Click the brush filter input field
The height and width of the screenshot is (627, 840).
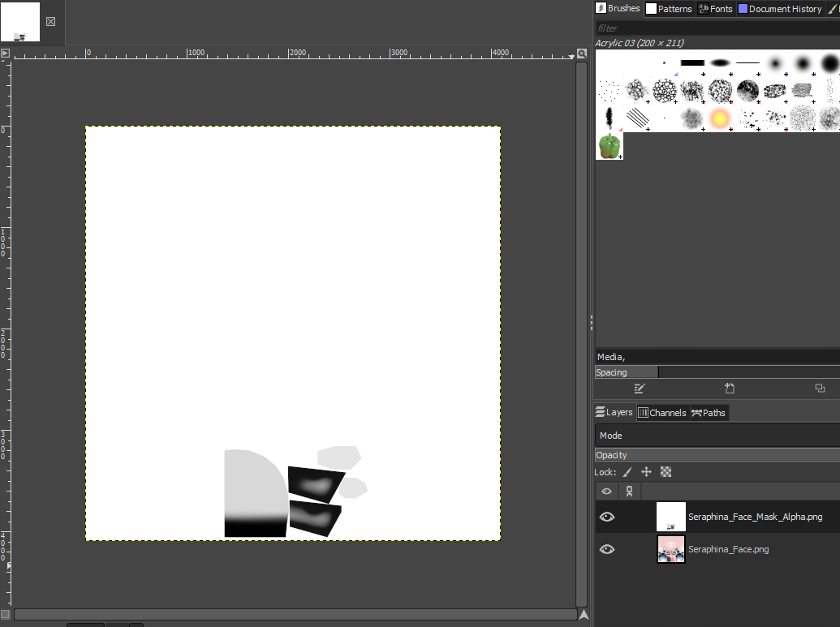pos(717,28)
